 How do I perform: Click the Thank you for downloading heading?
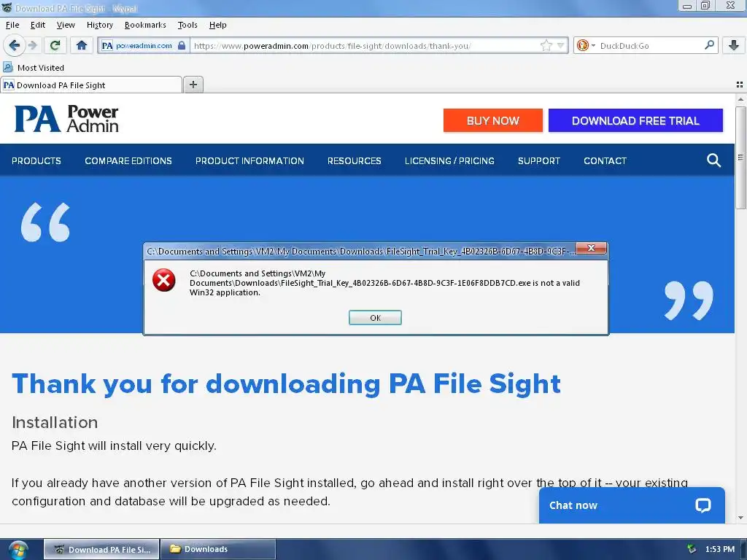(286, 384)
